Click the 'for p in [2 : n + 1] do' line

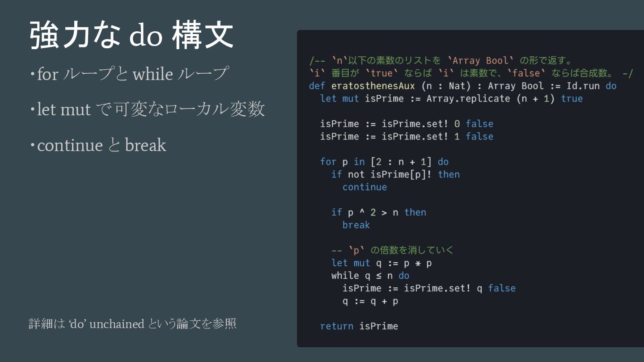[384, 162]
